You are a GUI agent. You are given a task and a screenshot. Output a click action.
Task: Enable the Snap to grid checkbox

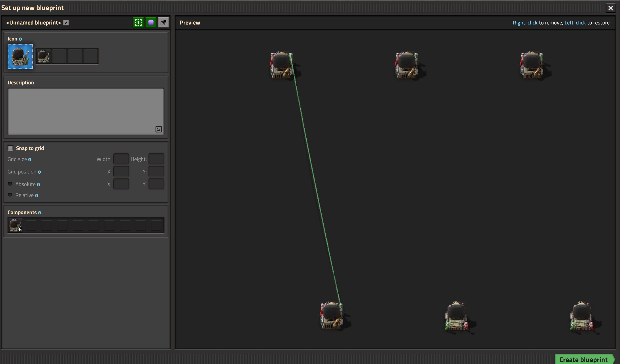pyautogui.click(x=10, y=148)
